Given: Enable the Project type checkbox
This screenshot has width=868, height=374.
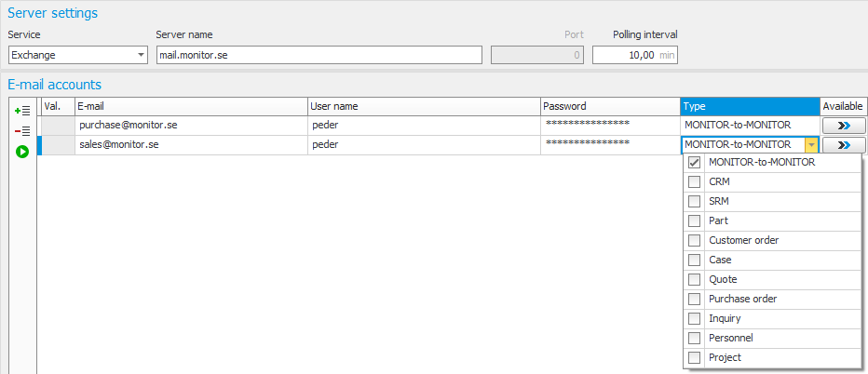Looking at the screenshot, I should pos(694,358).
